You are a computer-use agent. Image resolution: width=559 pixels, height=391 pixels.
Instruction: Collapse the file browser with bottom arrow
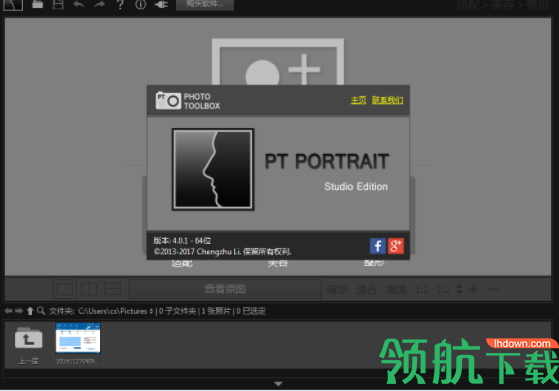click(278, 384)
